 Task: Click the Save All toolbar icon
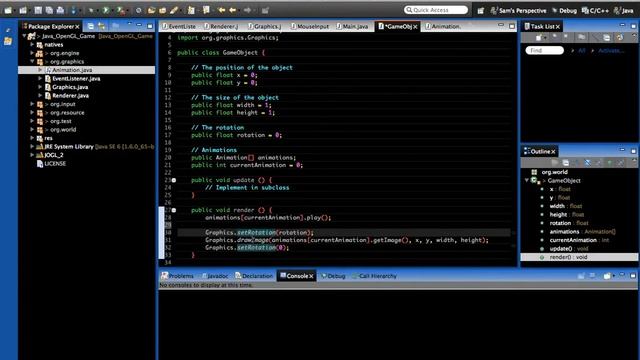click(49, 10)
